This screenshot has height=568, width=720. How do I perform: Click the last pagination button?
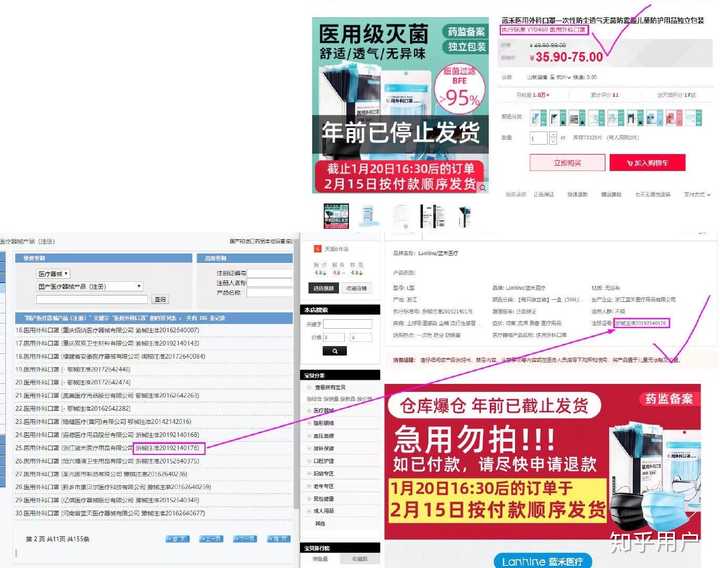pos(279,539)
